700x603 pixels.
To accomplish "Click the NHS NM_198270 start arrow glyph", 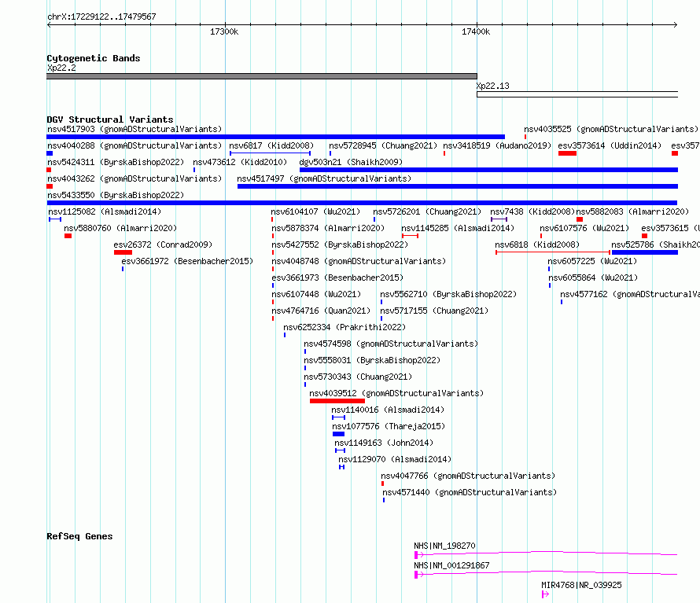I will (x=418, y=555).
